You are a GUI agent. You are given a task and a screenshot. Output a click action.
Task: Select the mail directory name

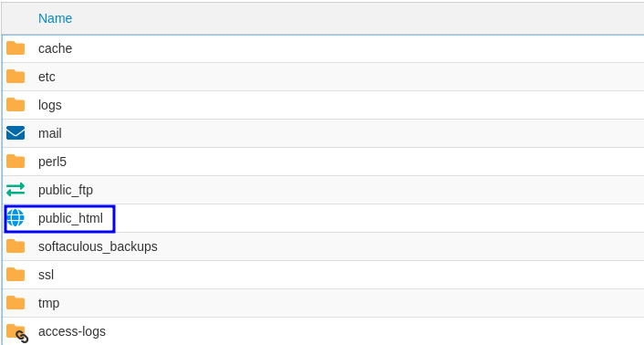click(49, 133)
